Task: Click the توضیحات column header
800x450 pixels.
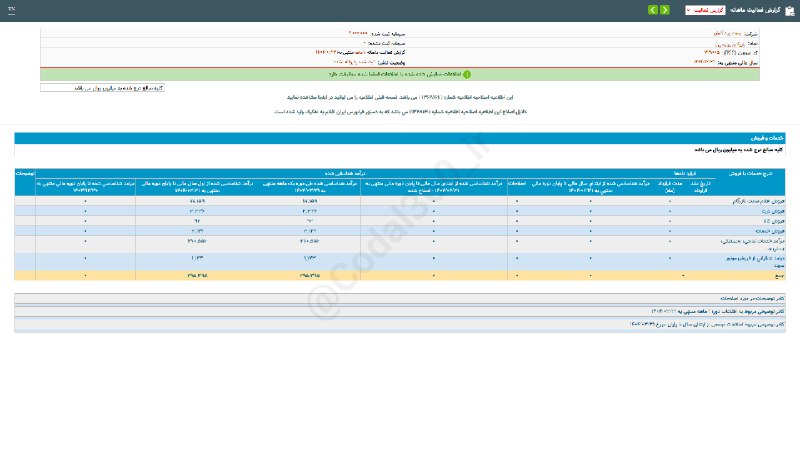Action: [x=25, y=182]
